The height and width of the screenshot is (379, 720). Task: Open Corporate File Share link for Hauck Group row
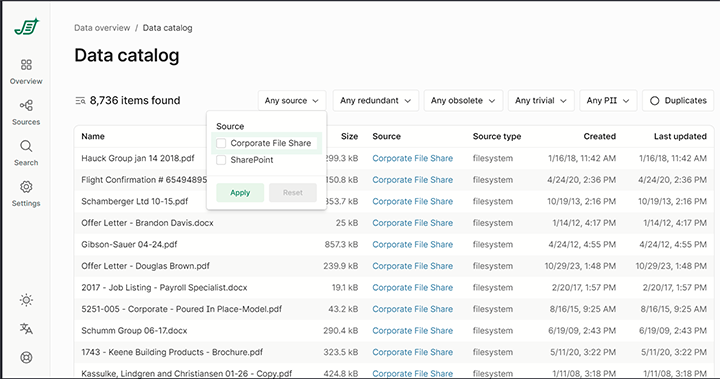tap(412, 158)
